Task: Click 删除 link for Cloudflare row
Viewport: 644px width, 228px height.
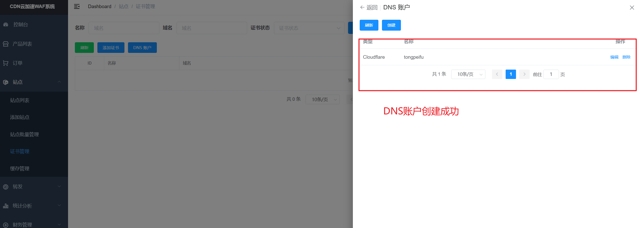Action: click(x=626, y=57)
